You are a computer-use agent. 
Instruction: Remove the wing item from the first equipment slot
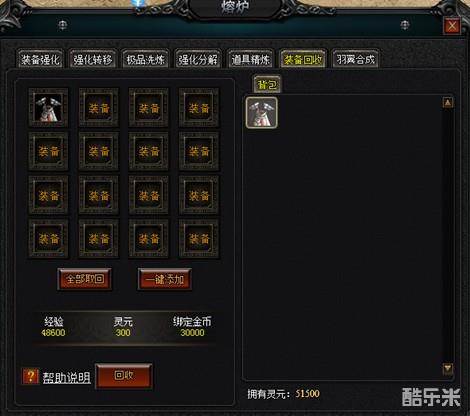48,107
